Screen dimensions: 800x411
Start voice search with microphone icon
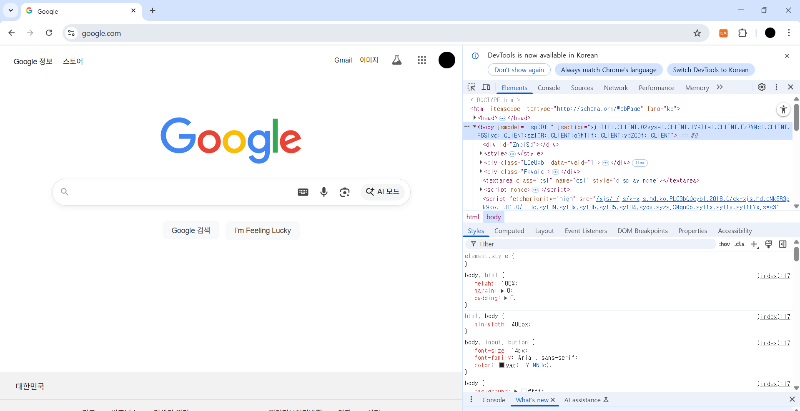point(323,192)
